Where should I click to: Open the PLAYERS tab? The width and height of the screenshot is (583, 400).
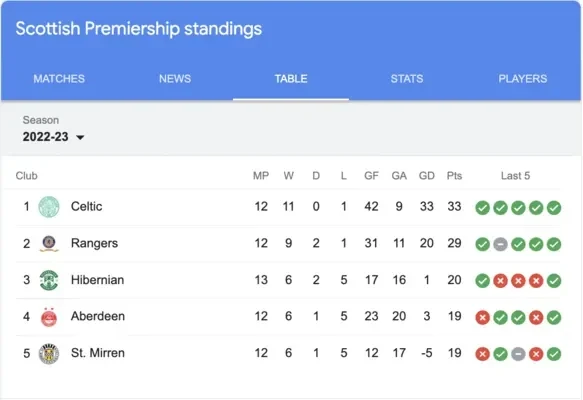(x=522, y=78)
